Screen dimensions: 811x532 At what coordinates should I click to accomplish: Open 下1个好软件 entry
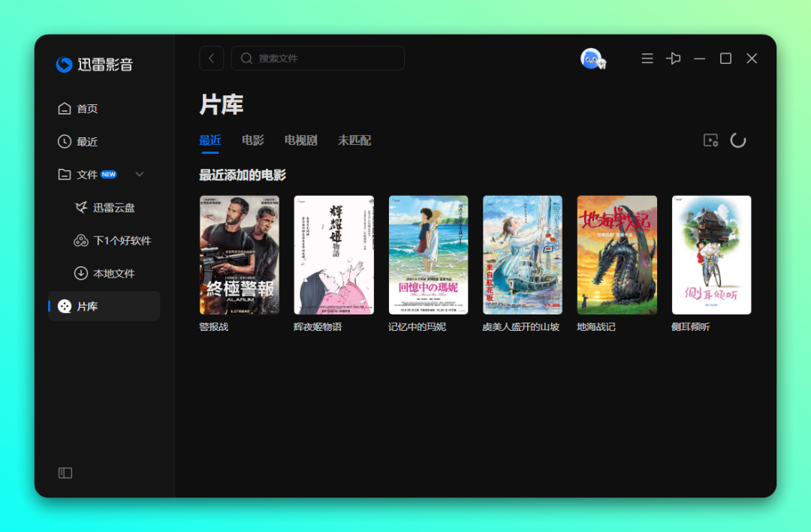[x=113, y=240]
